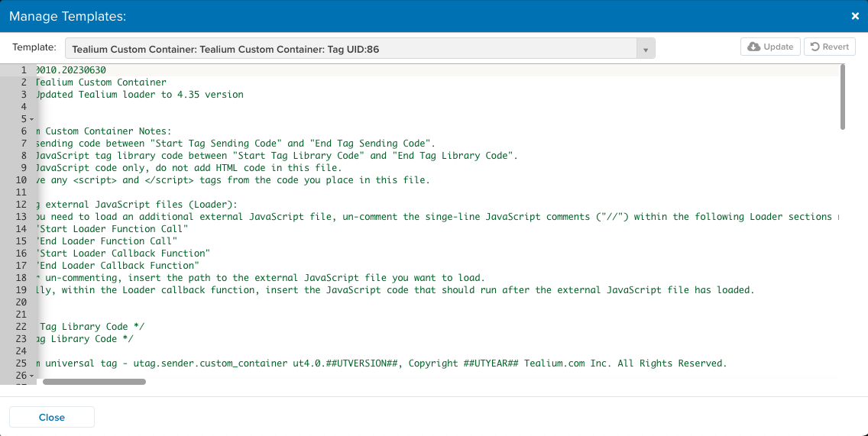Click 'do not add HTML code' line
This screenshot has width=868, height=436.
pos(189,168)
